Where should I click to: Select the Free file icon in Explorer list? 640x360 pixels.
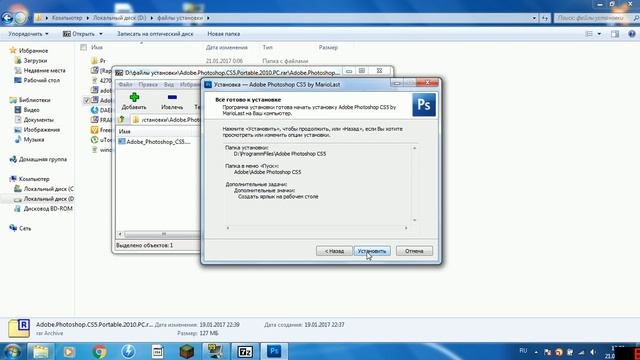(94, 130)
